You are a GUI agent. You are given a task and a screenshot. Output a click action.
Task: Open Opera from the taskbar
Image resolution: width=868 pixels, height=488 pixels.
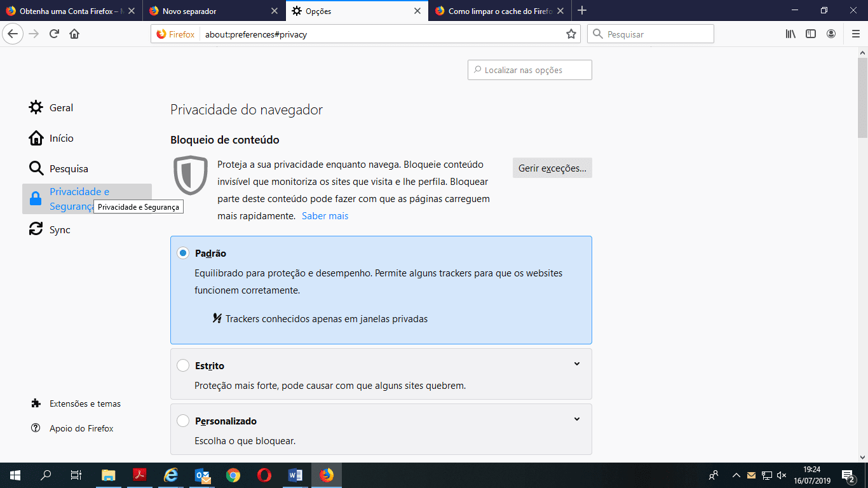point(264,475)
